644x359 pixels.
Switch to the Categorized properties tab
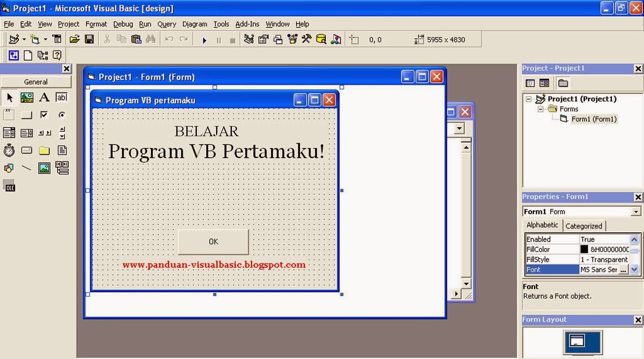click(x=584, y=226)
